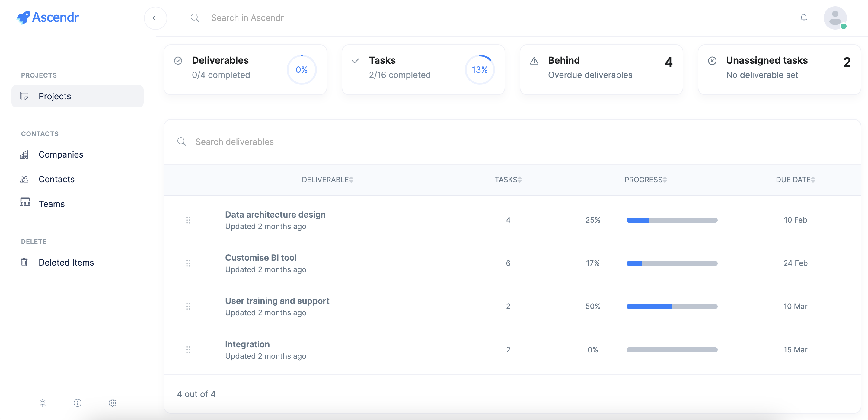
Task: Collapse the sidebar with the arrow toggle
Action: point(155,18)
